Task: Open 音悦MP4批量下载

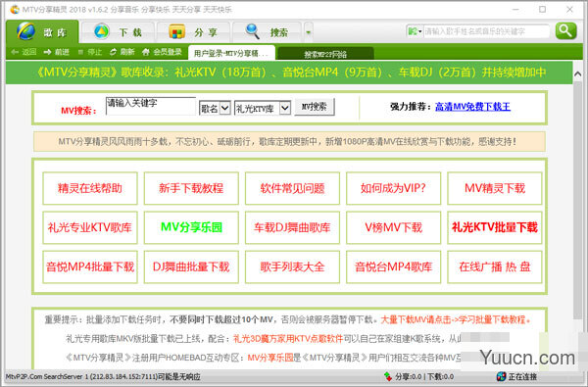Action: coord(90,267)
